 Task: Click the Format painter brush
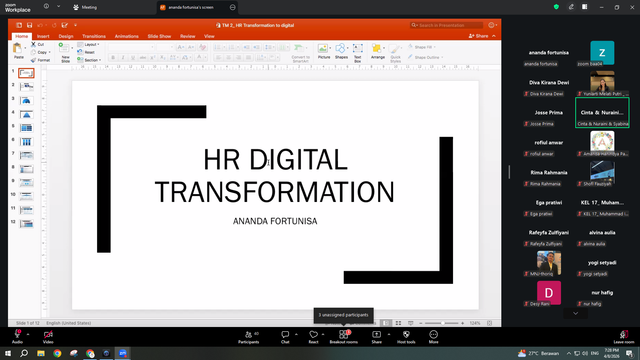click(x=33, y=60)
